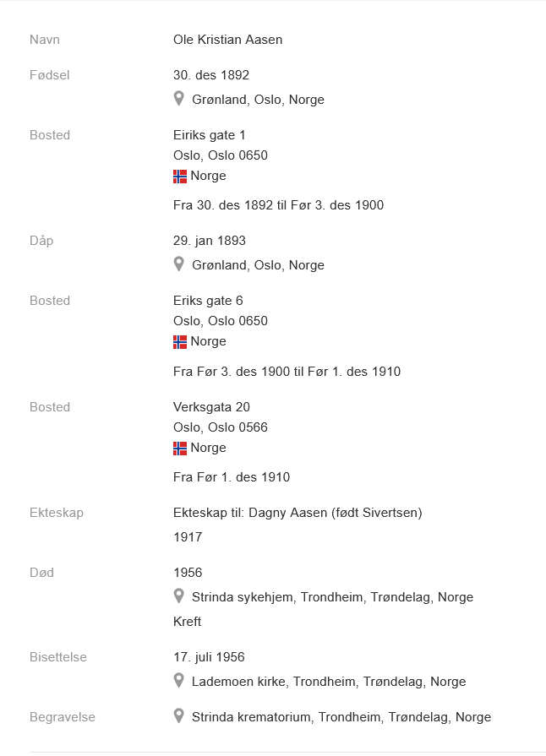Viewport: 546px width, 756px height.
Task: Click the pin icon beside Strinda sykehjem
Action: tap(178, 596)
